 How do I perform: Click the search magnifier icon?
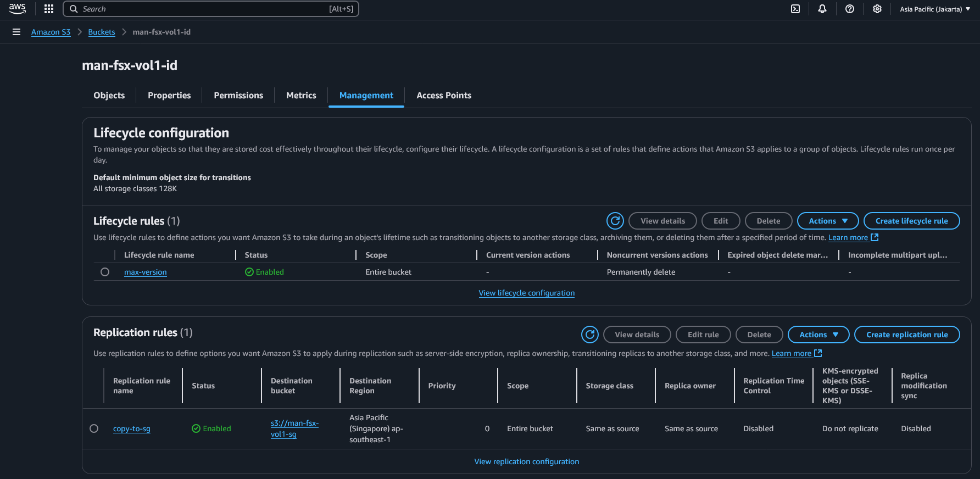pyautogui.click(x=74, y=9)
